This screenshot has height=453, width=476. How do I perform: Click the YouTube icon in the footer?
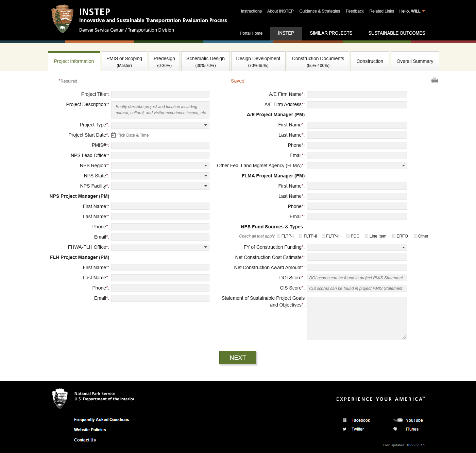tap(397, 420)
